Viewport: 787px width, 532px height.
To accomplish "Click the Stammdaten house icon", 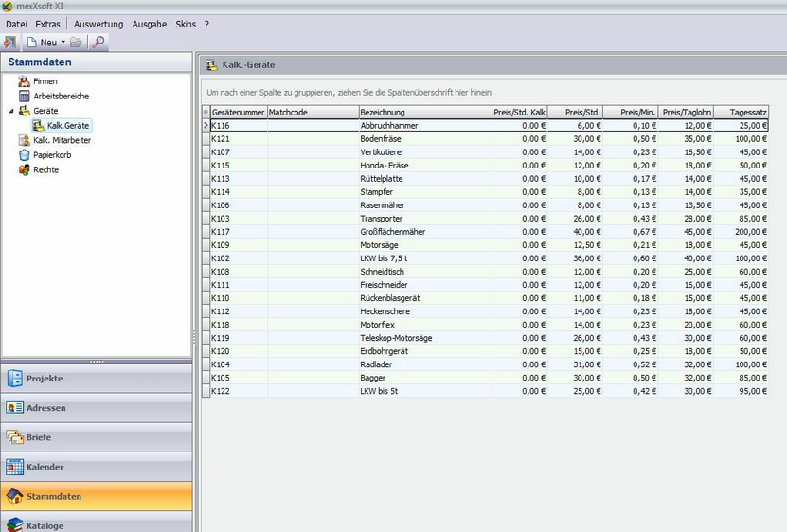I will 14,496.
